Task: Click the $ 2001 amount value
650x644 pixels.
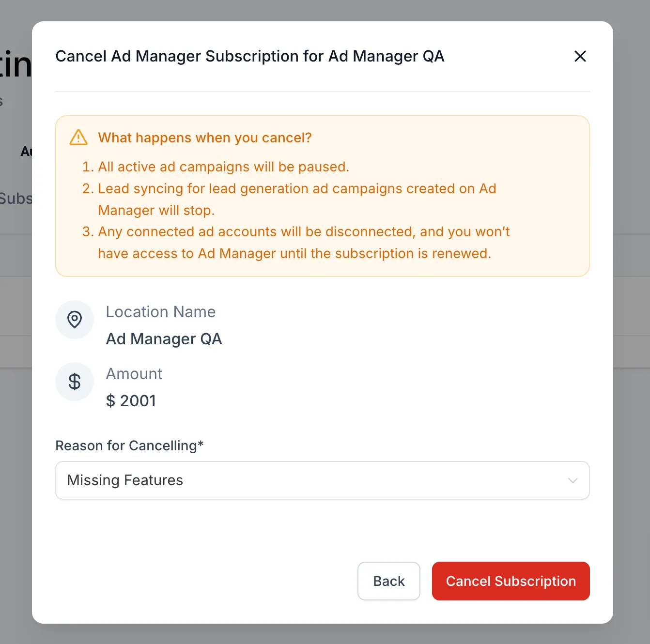Action: [x=131, y=401]
